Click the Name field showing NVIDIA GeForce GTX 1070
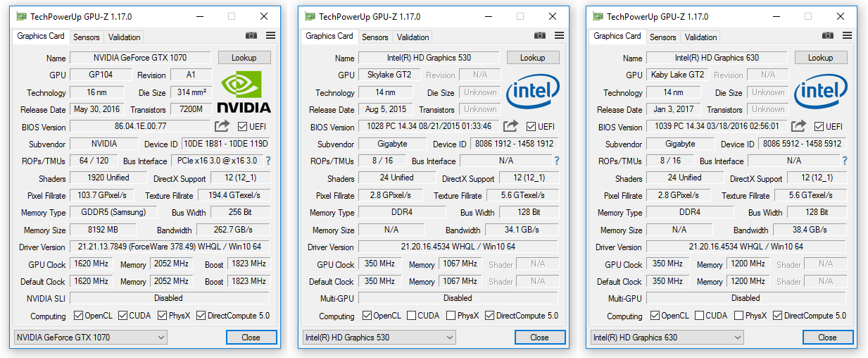Image resolution: width=868 pixels, height=358 pixels. tap(141, 58)
